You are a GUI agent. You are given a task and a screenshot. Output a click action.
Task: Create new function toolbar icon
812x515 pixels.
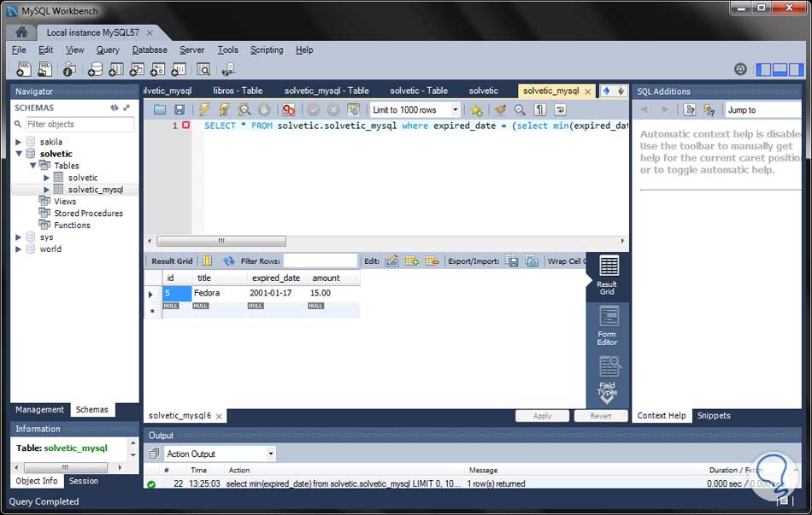tap(179, 69)
